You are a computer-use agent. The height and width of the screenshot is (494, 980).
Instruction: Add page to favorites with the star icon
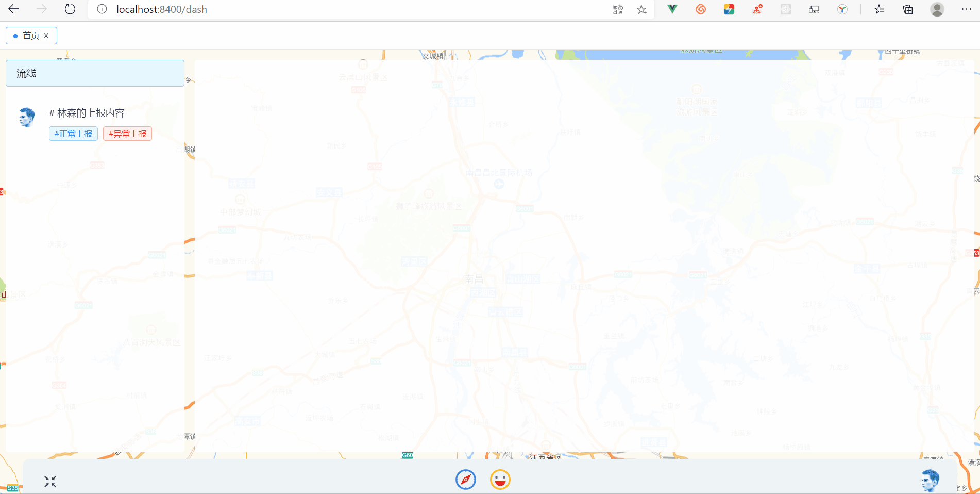(641, 9)
